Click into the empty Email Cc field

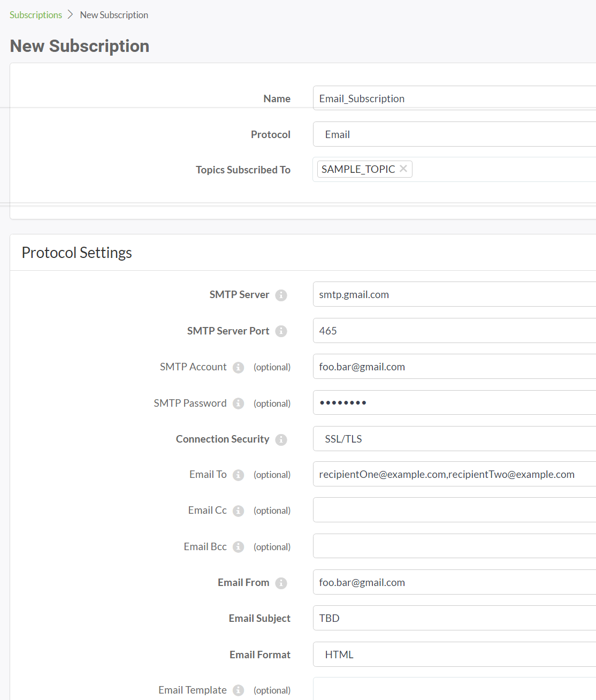(454, 510)
